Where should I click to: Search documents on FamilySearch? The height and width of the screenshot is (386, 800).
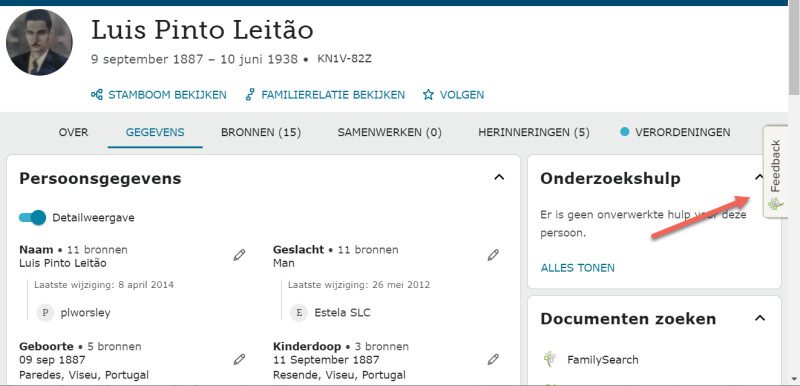point(603,360)
